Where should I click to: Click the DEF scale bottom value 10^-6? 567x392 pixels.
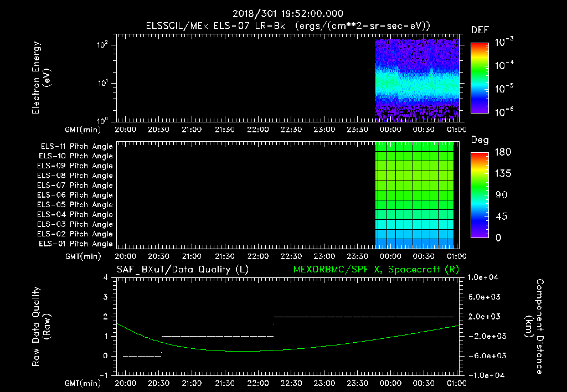(504, 111)
